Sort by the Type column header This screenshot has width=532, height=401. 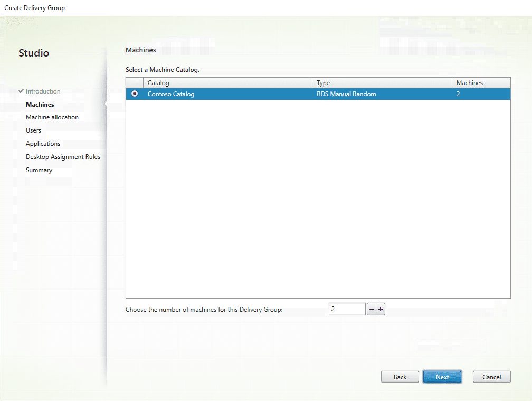382,83
